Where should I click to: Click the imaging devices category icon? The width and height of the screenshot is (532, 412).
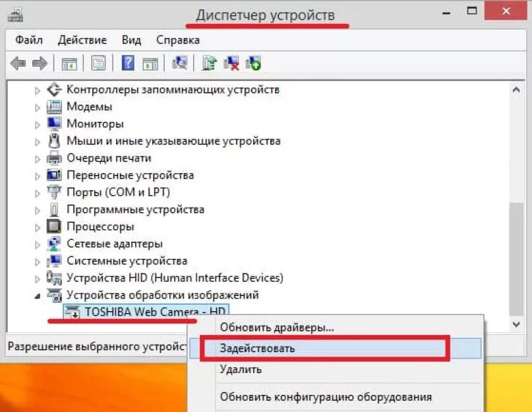[54, 295]
